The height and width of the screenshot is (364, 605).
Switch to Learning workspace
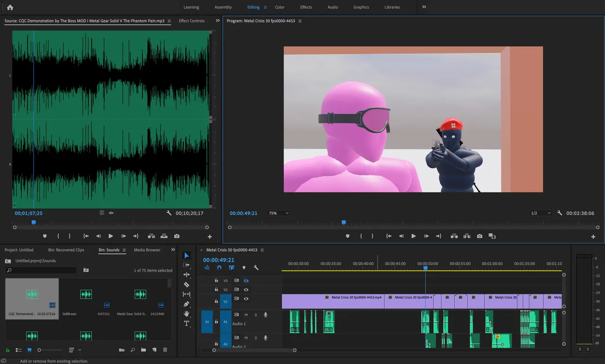click(x=191, y=7)
